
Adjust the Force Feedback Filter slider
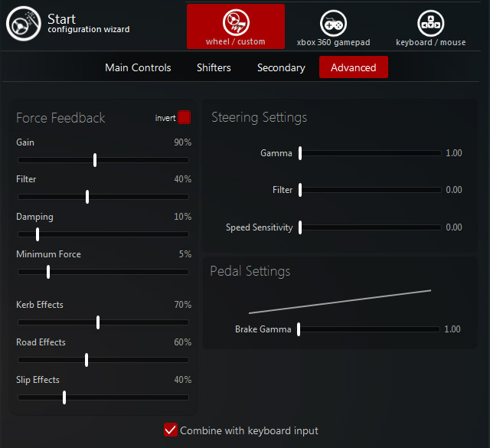(x=87, y=197)
